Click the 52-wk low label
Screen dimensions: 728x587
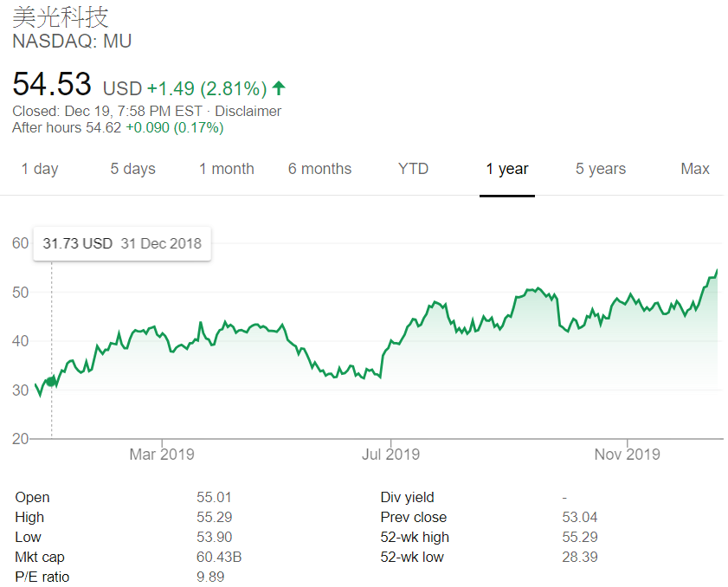(412, 558)
